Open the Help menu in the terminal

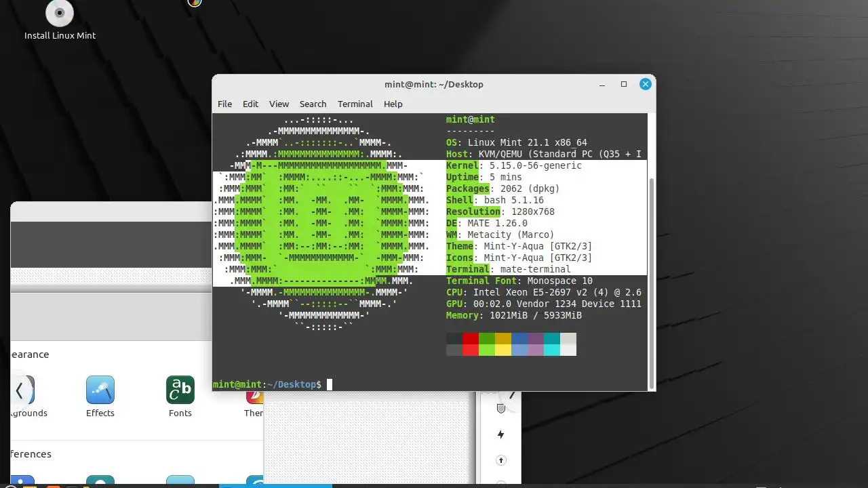point(393,104)
